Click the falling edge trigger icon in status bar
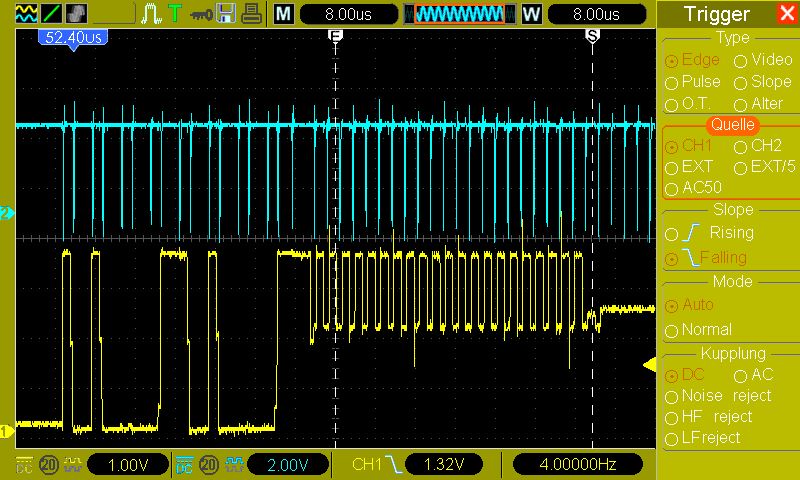Image resolution: width=800 pixels, height=480 pixels. coord(393,464)
